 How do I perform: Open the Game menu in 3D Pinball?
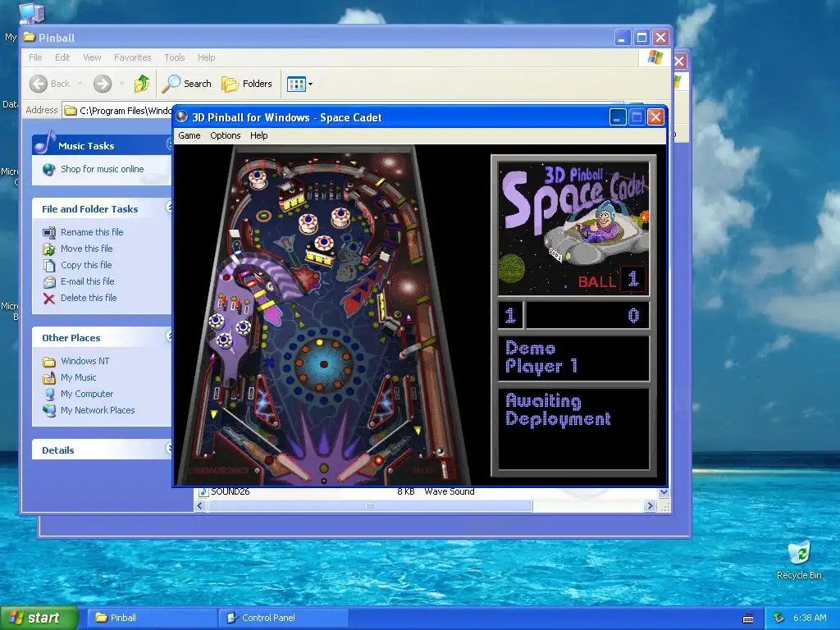[189, 135]
